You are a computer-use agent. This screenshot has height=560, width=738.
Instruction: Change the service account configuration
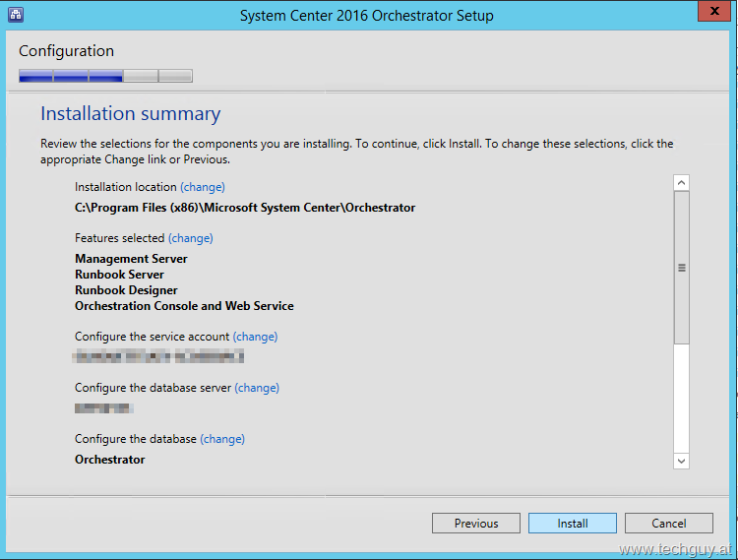[x=255, y=337]
